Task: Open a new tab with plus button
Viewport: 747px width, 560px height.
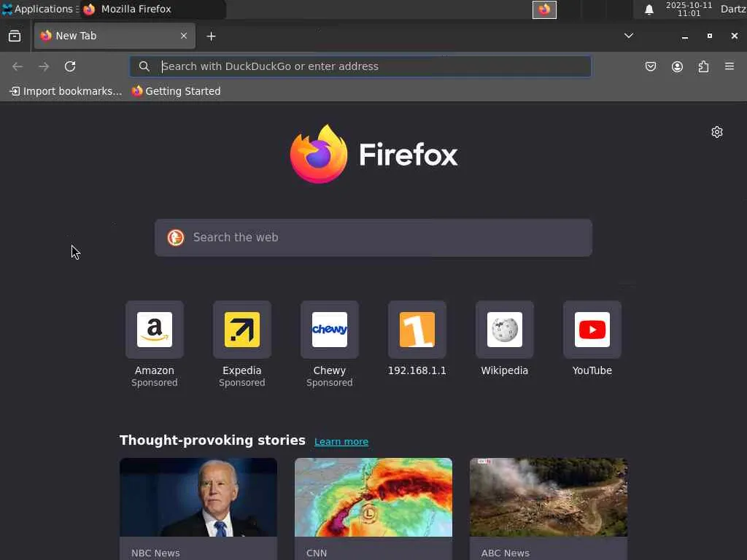Action: 211,36
